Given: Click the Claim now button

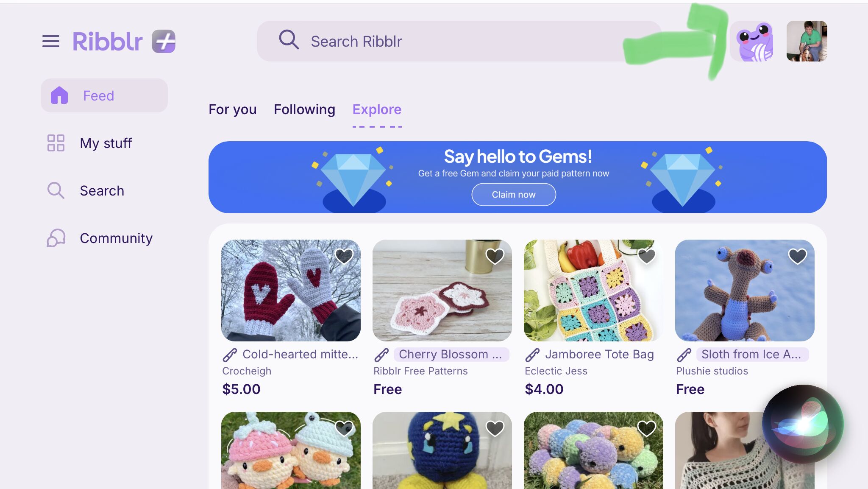Looking at the screenshot, I should 514,195.
